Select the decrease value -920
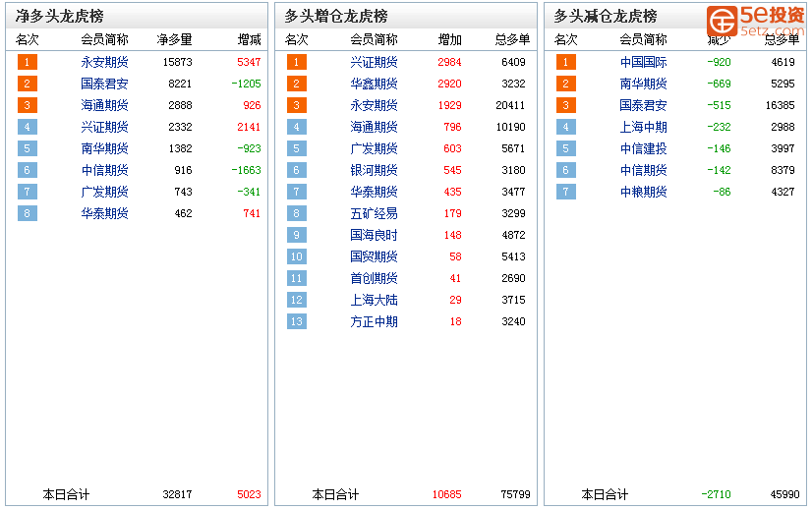 (720, 62)
